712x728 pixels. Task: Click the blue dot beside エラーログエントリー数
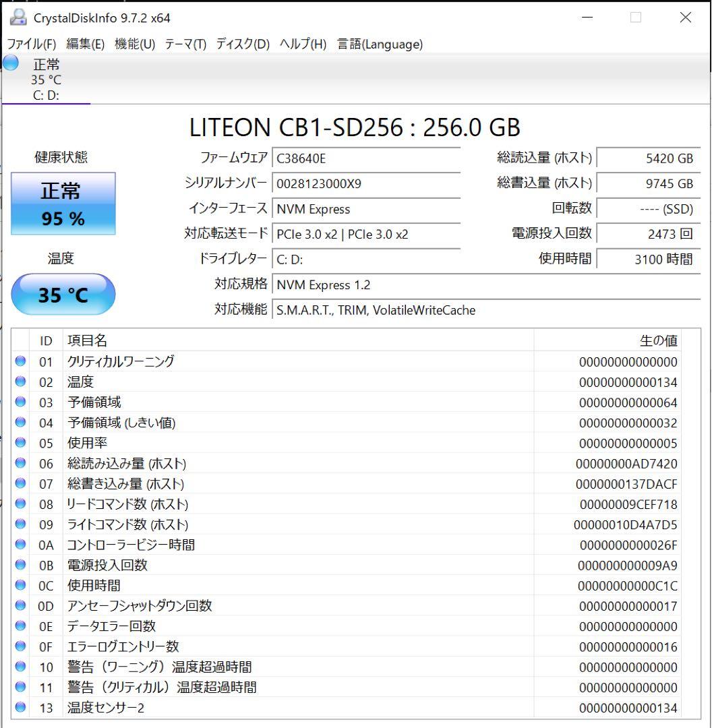(20, 646)
